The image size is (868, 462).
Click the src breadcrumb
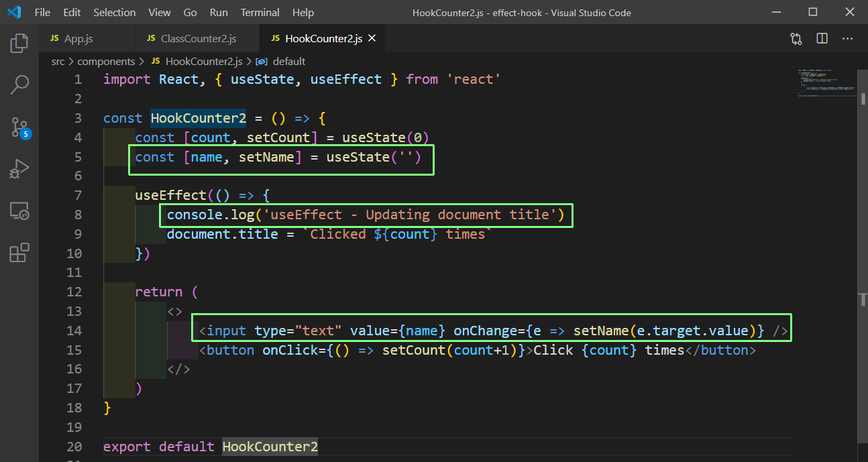coord(58,61)
